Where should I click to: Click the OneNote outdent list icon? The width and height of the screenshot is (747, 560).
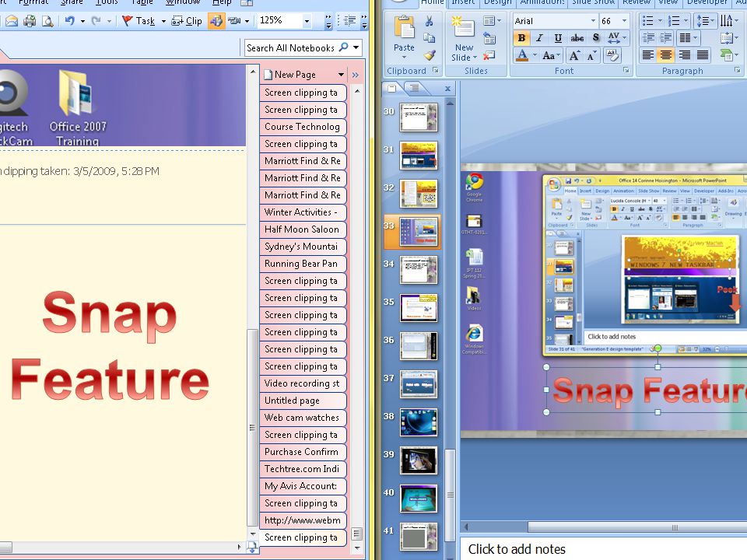pos(349,21)
